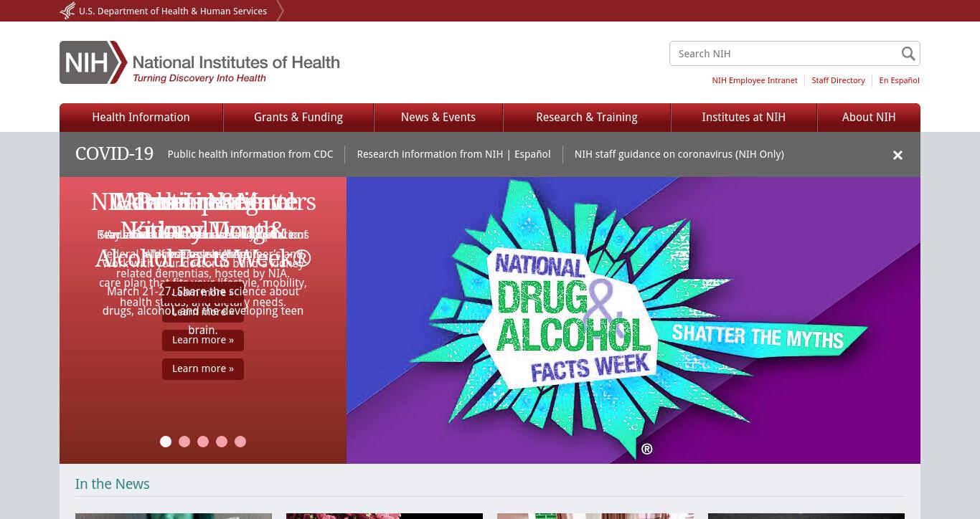Open Research information from NIH link

430,154
